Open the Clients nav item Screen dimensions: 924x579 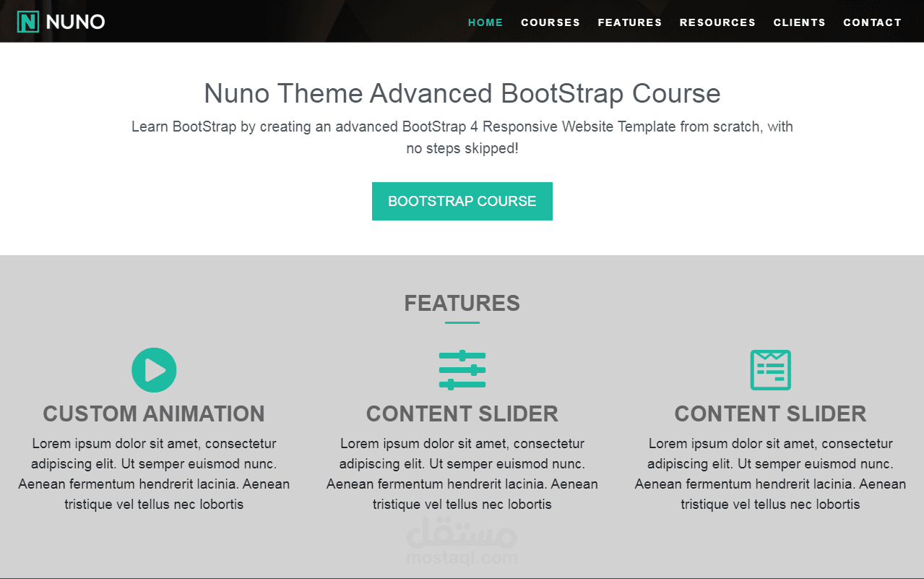click(800, 22)
